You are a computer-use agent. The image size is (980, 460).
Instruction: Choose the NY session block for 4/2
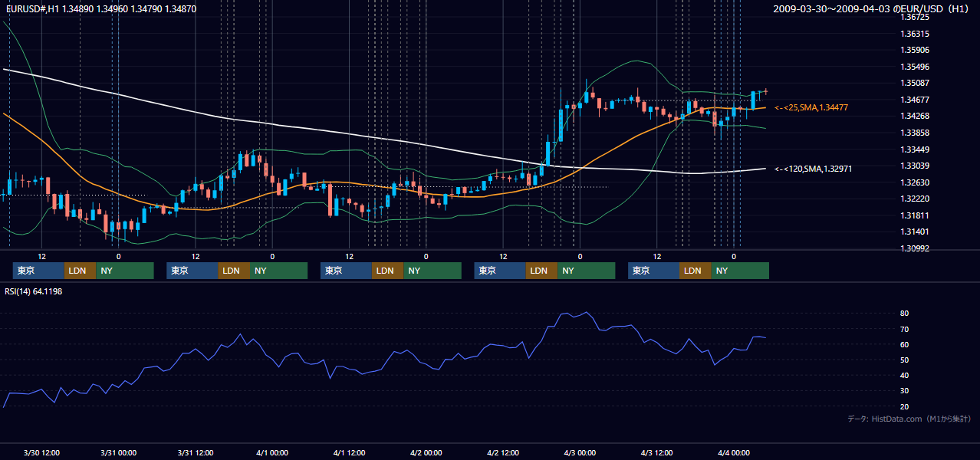[x=587, y=271]
